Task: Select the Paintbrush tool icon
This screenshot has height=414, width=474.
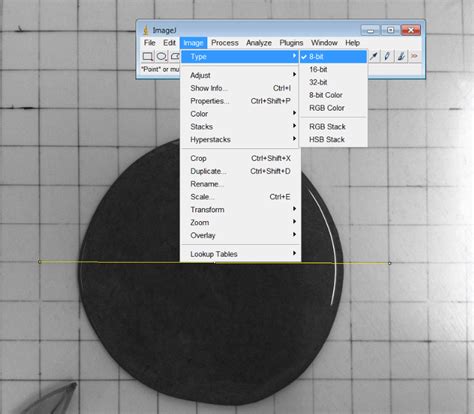Action: coord(401,56)
